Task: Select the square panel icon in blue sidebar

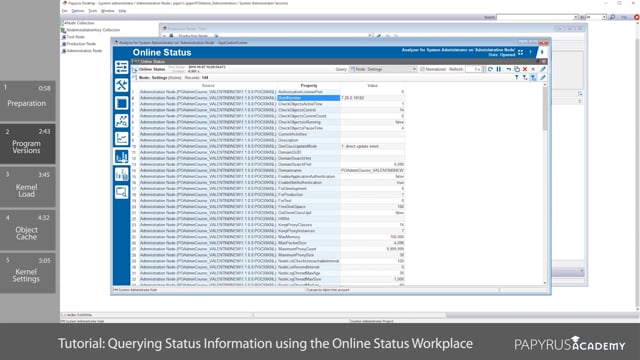Action: point(121,103)
